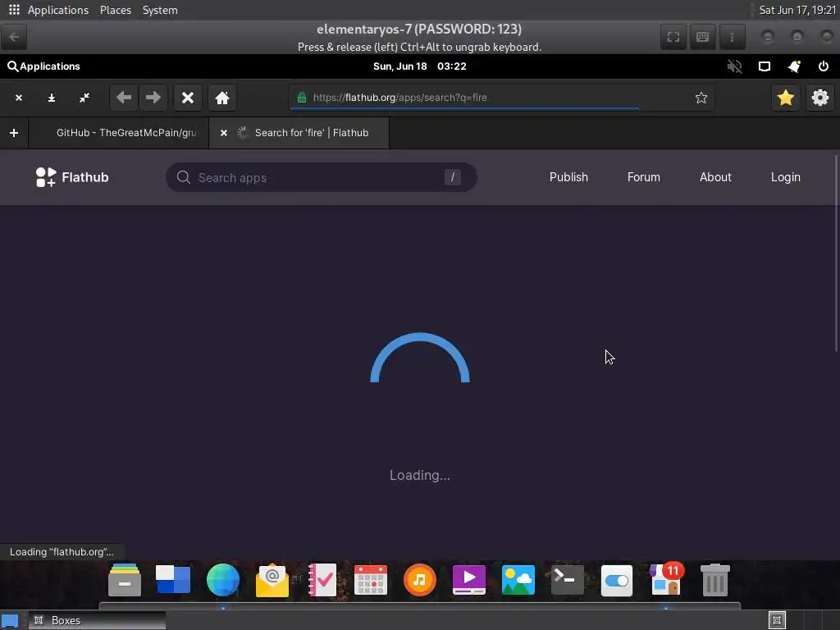Open the notifications bell indicator

pyautogui.click(x=794, y=66)
